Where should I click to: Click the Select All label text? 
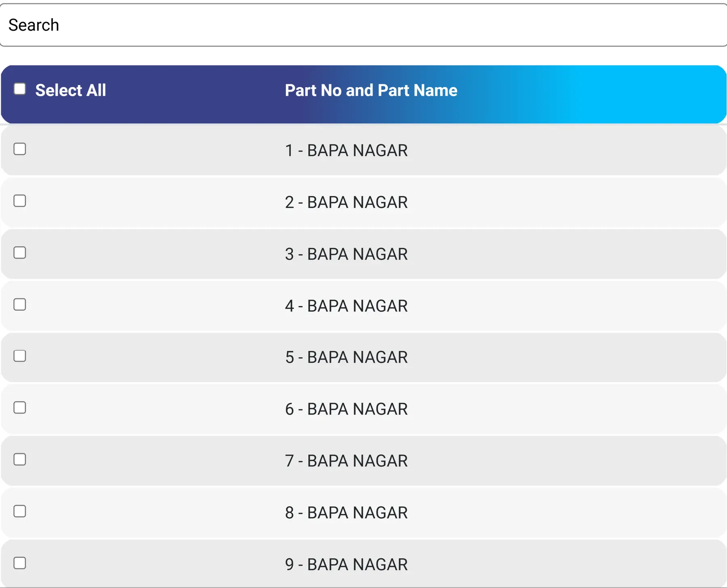coord(71,90)
